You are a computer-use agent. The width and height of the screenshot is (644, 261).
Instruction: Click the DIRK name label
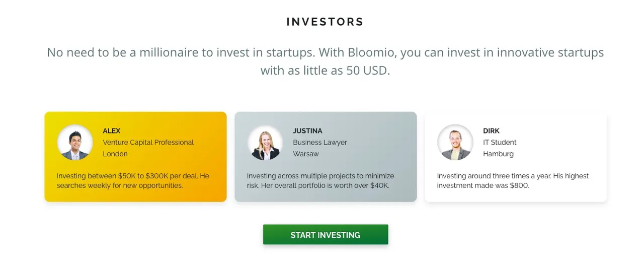click(492, 131)
